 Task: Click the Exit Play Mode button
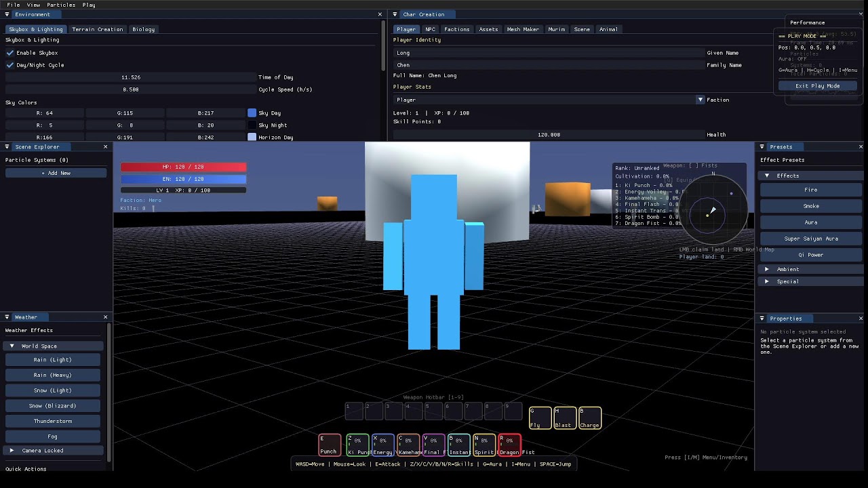(817, 86)
